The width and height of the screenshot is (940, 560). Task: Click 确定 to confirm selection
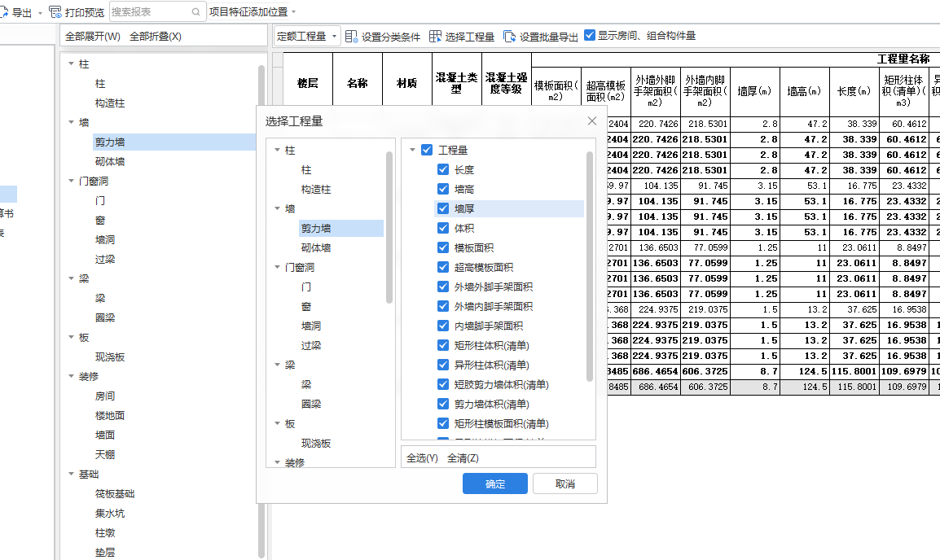[x=495, y=484]
